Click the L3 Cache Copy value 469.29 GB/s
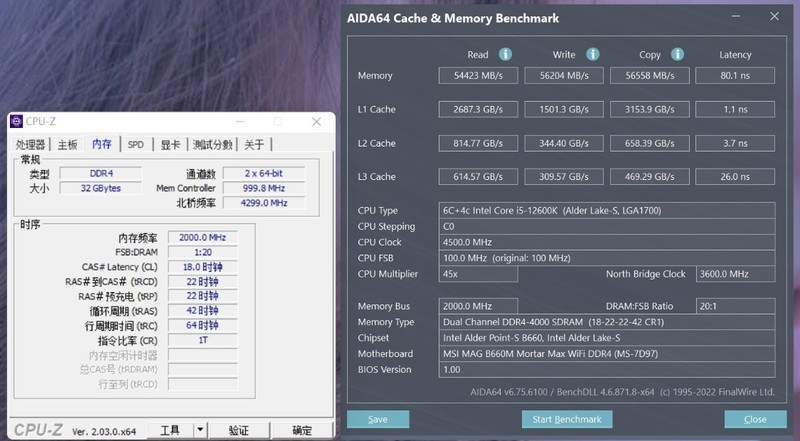 [x=649, y=177]
